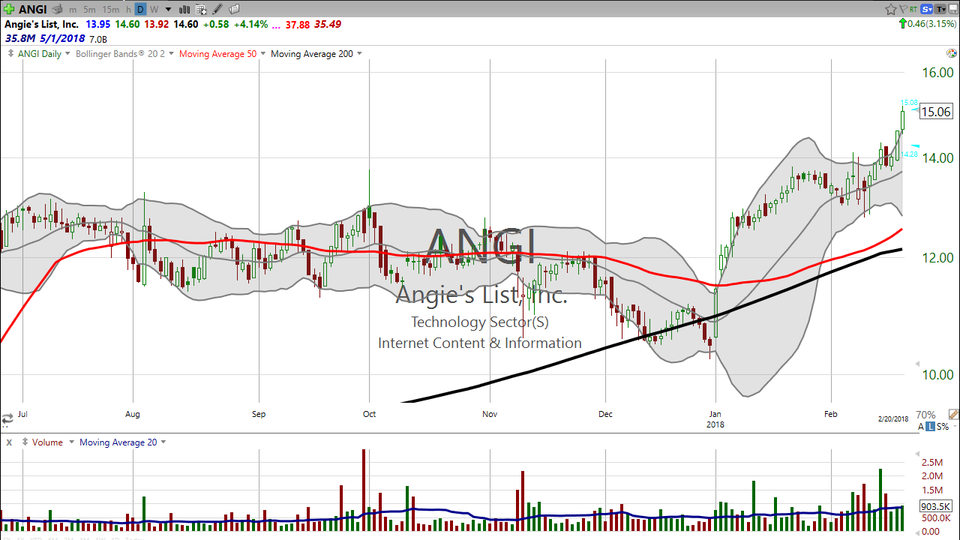Screen dimensions: 960x540
Task: Switch to the 1-minute timeframe (m)
Action: 73,10
